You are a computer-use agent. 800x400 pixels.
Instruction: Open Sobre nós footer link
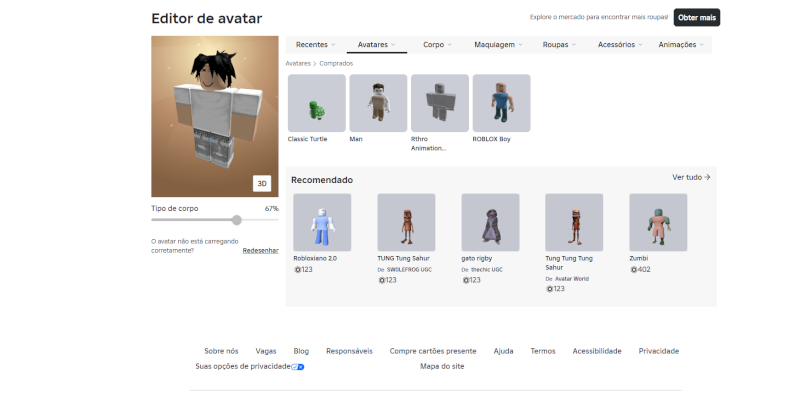coord(221,351)
